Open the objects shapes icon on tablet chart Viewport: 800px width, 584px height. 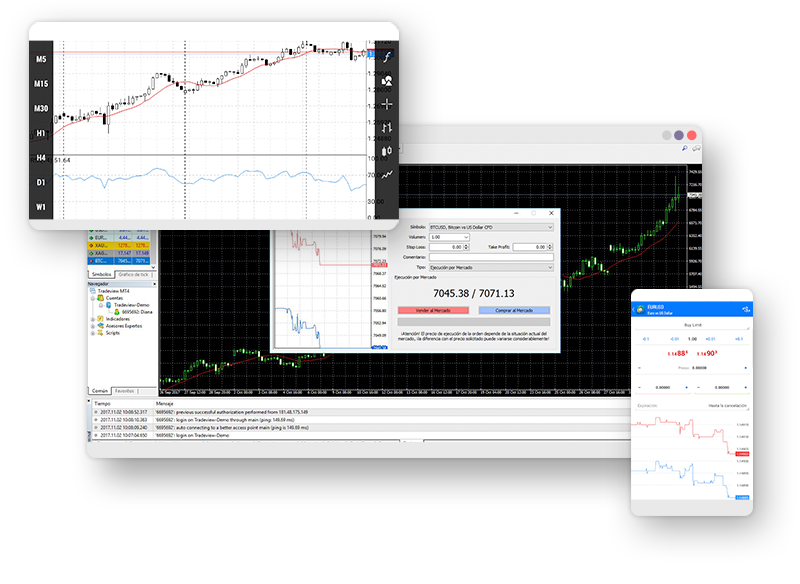(x=387, y=81)
